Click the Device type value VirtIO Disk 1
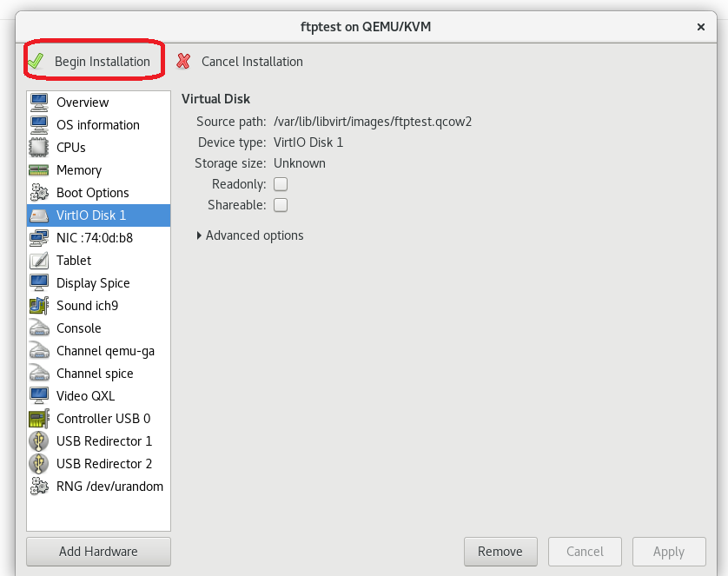 308,142
